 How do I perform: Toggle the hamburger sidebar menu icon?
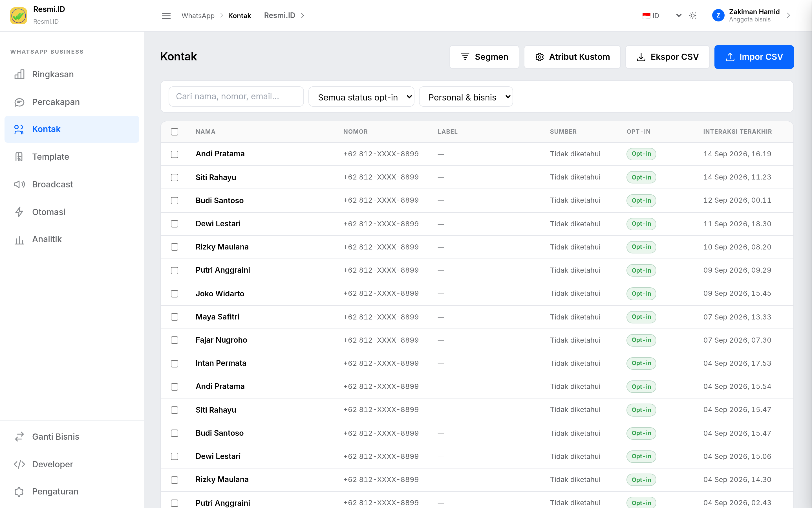166,16
